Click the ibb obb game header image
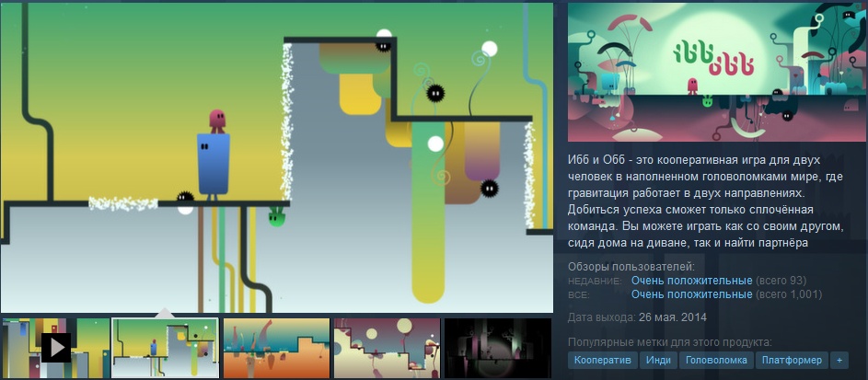This screenshot has width=868, height=380. coord(717,72)
